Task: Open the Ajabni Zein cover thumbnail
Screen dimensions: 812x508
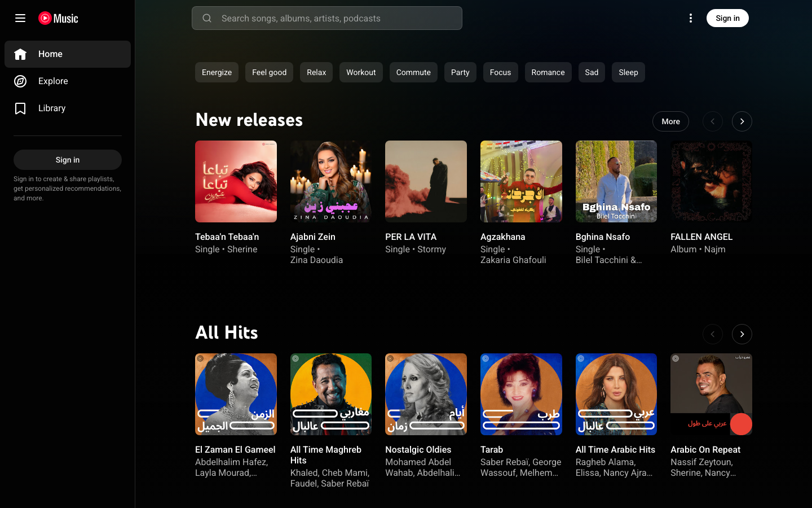Action: [x=331, y=181]
